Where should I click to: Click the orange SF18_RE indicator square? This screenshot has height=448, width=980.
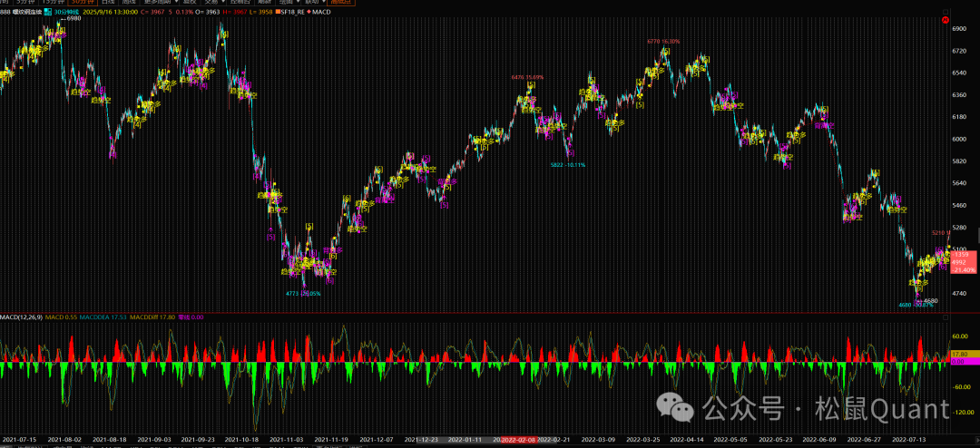tap(279, 12)
